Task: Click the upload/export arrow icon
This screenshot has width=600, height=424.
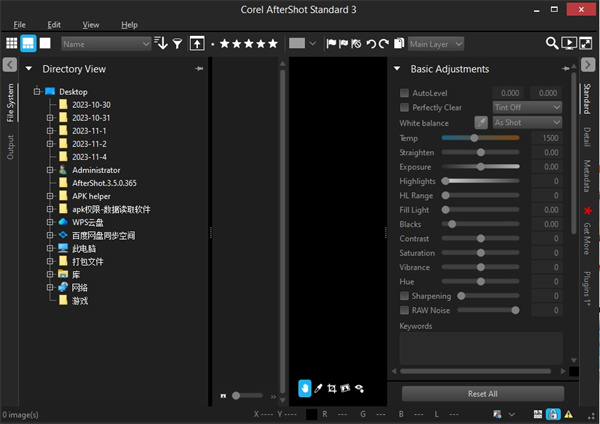Action: [197, 44]
